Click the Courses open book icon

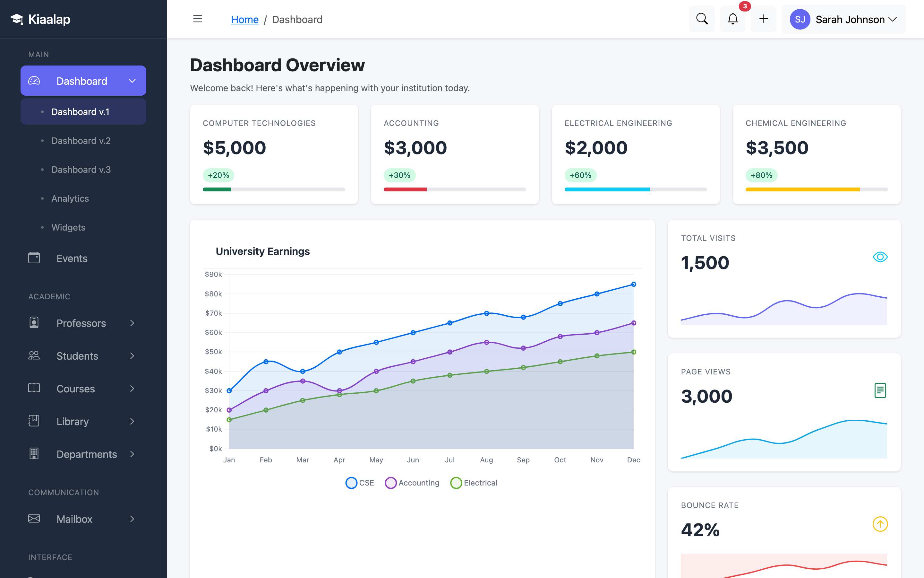[34, 388]
